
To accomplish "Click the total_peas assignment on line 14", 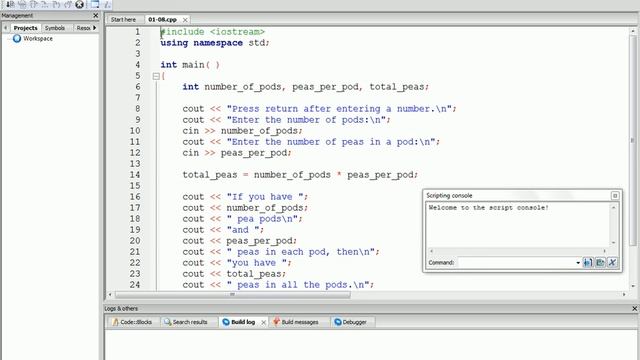I will click(300, 175).
